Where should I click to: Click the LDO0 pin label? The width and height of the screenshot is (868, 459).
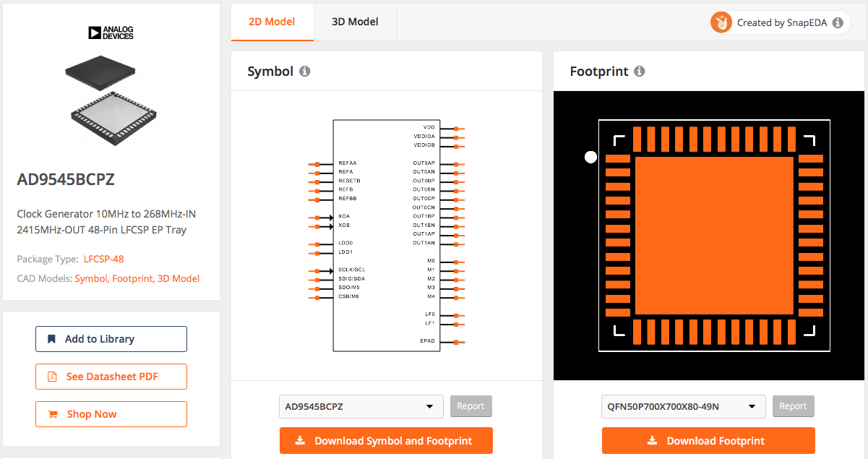345,243
